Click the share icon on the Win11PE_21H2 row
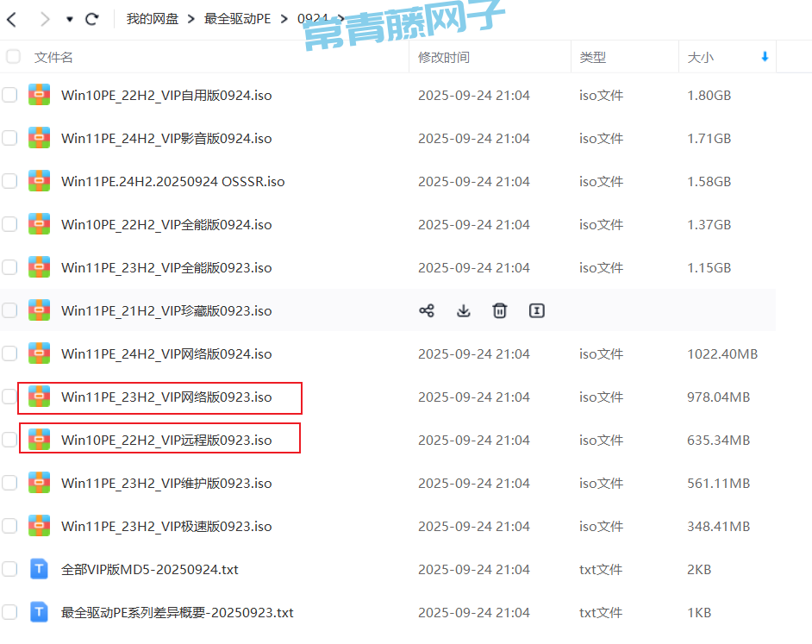This screenshot has height=644, width=812. coord(427,311)
